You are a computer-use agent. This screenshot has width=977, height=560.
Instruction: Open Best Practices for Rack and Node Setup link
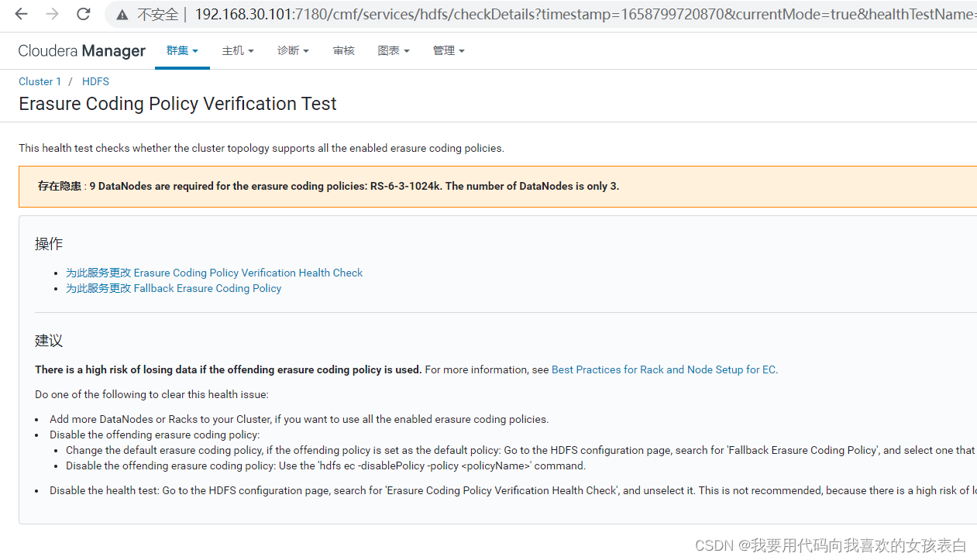pyautogui.click(x=663, y=369)
